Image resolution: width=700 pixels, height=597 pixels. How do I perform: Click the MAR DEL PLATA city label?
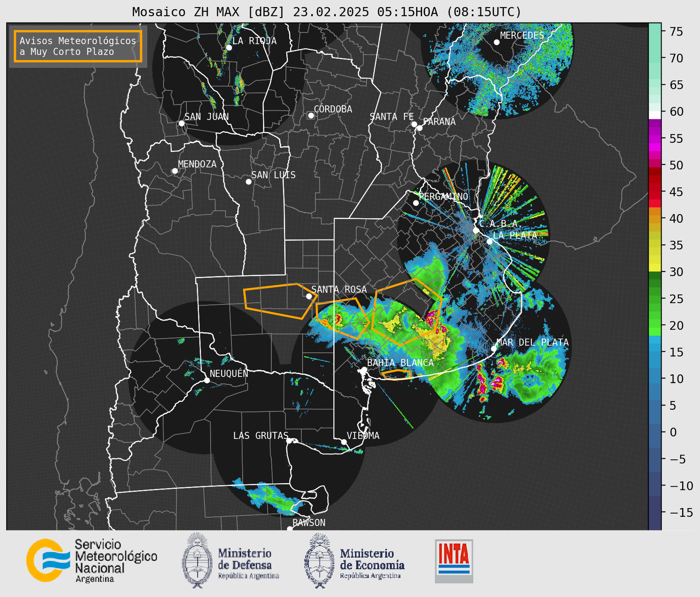[532, 343]
